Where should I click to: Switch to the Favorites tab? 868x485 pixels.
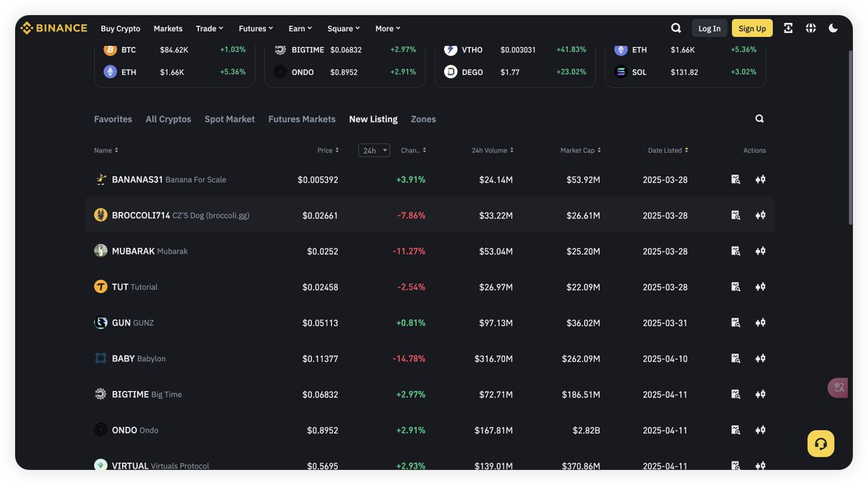[113, 119]
